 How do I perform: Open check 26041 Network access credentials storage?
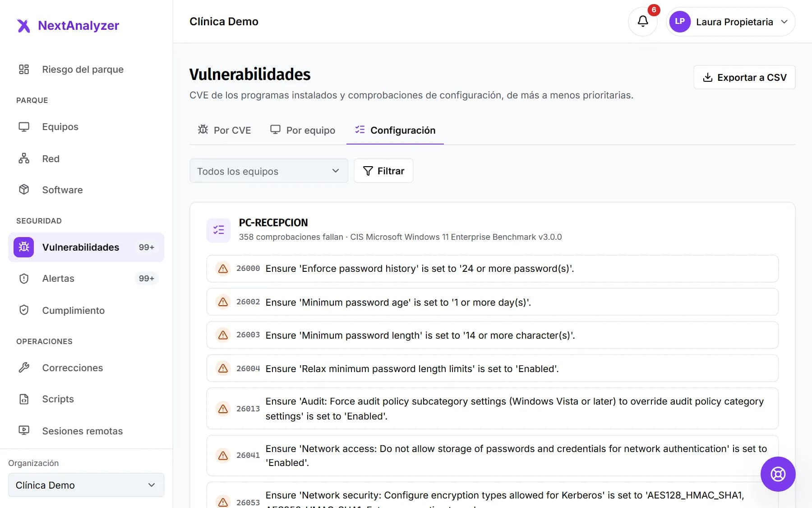(492, 456)
